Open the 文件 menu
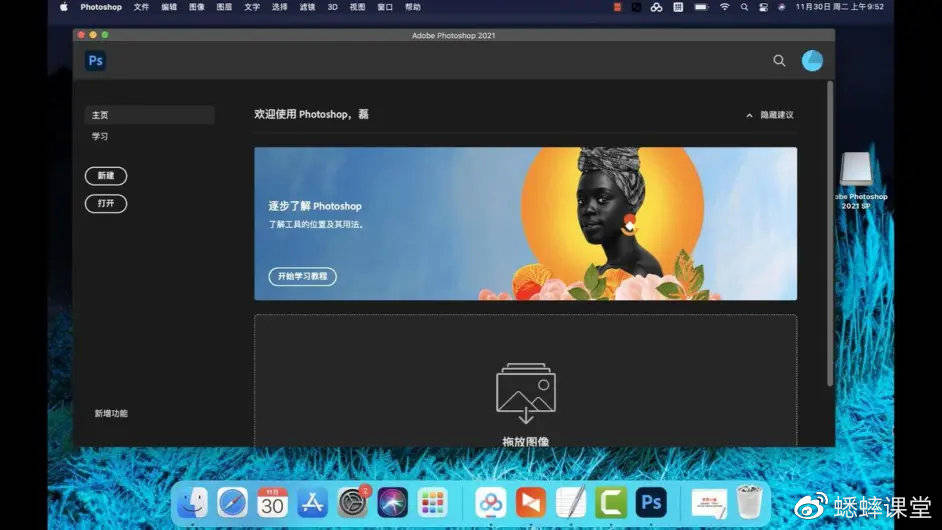Viewport: 942px width, 530px height. pos(141,7)
